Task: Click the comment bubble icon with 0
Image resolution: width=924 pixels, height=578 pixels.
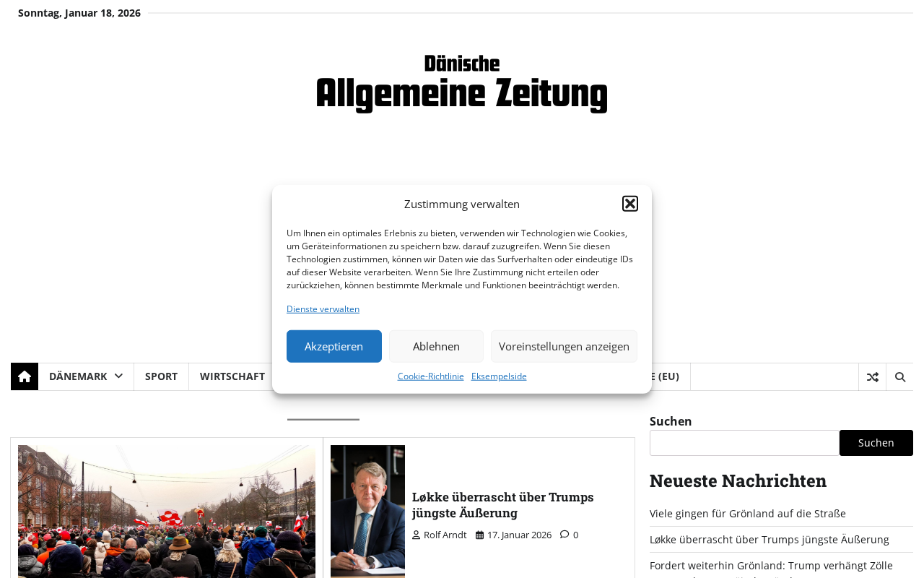Action: tap(565, 535)
